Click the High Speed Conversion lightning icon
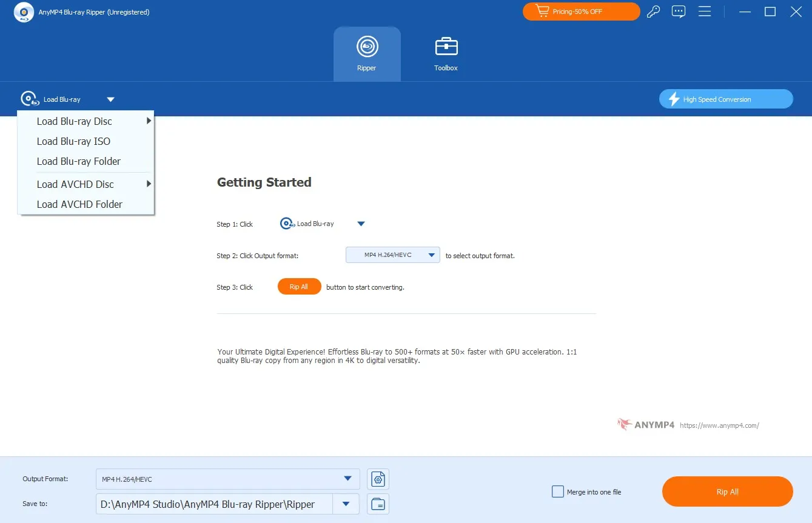The width and height of the screenshot is (812, 523). [674, 99]
